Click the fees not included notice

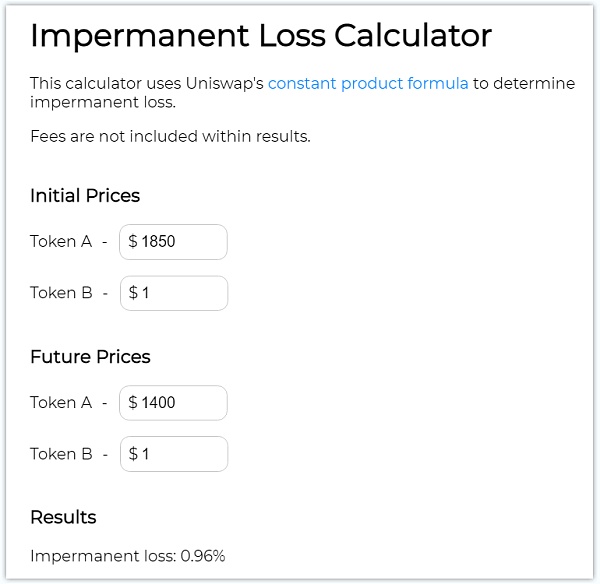pyautogui.click(x=170, y=136)
